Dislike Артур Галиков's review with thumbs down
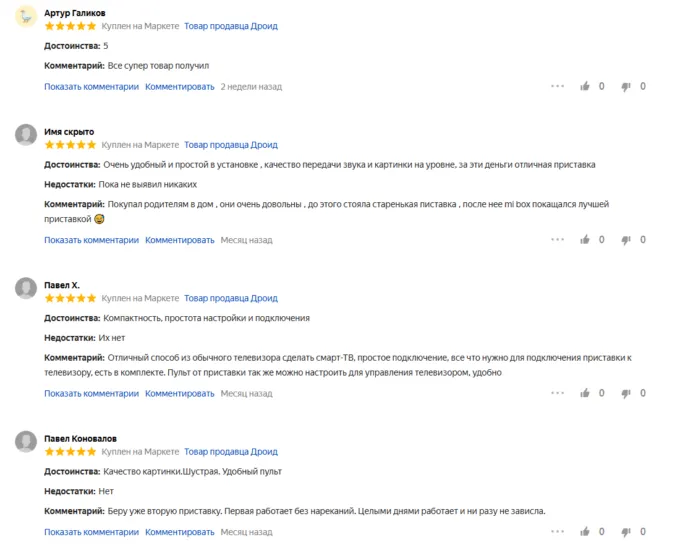680x558 pixels. tap(626, 87)
